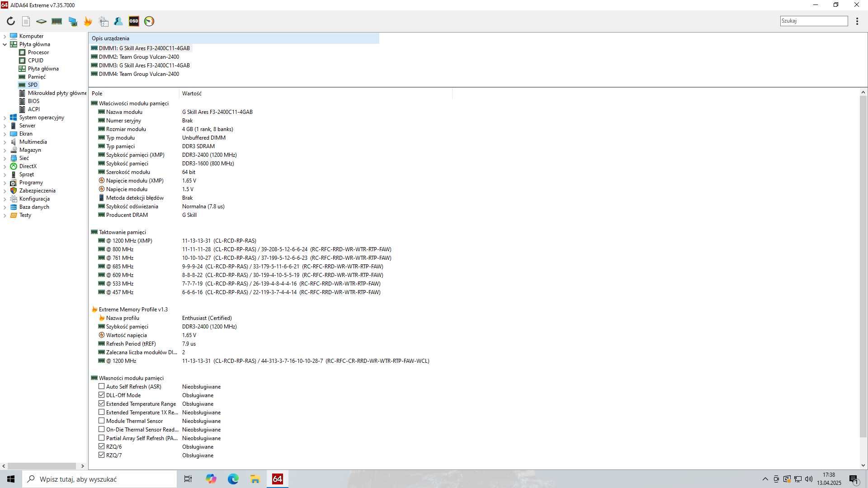
Task: Open Task View on the taskbar
Action: (x=188, y=479)
